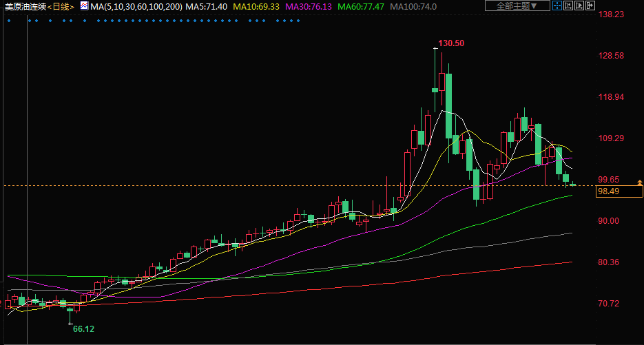Click the 66.12 low price marker
This screenshot has height=345, width=644.
(83, 329)
